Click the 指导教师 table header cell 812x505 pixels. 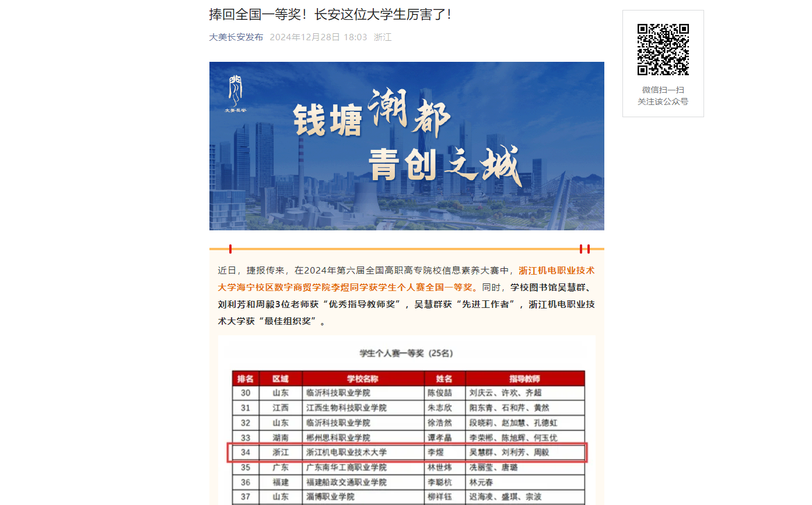click(x=525, y=378)
